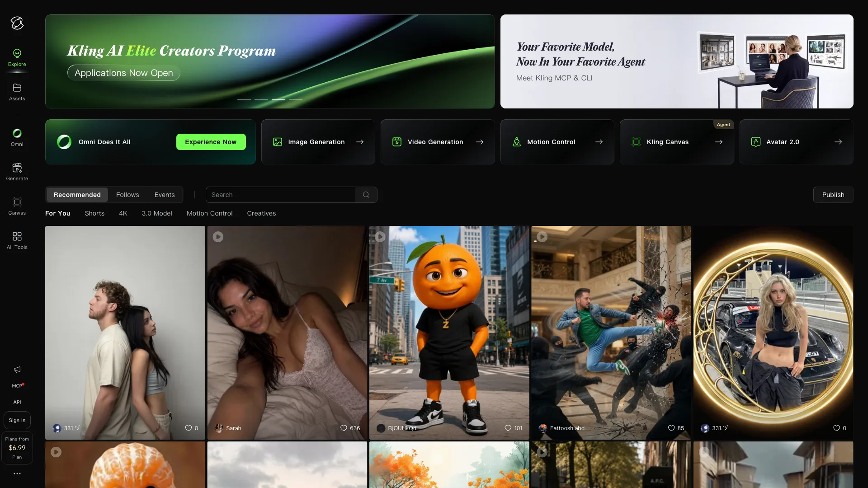This screenshot has height=488, width=868.
Task: Click the Sign In button
Action: tap(17, 420)
